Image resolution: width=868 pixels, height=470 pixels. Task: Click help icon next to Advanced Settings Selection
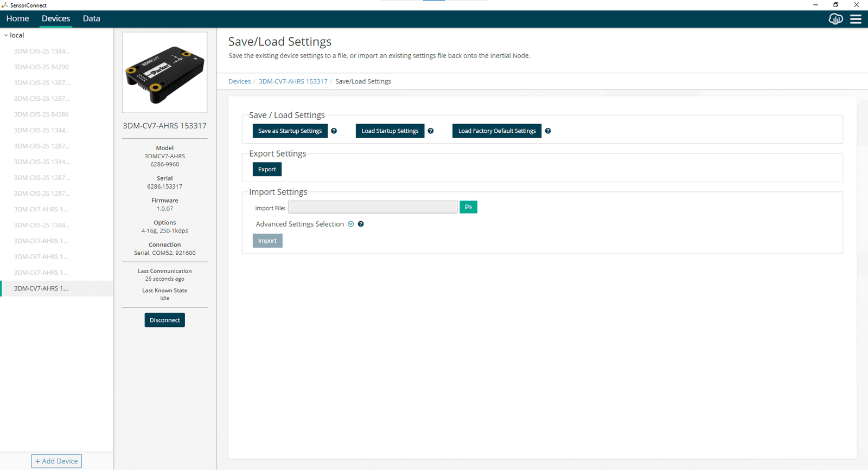coord(361,224)
